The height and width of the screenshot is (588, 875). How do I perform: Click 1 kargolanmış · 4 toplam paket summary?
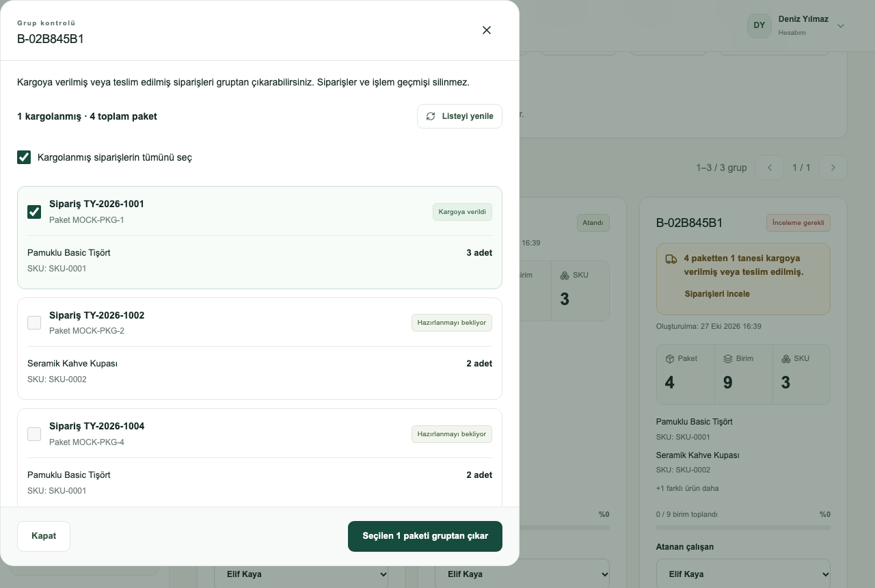tap(87, 116)
